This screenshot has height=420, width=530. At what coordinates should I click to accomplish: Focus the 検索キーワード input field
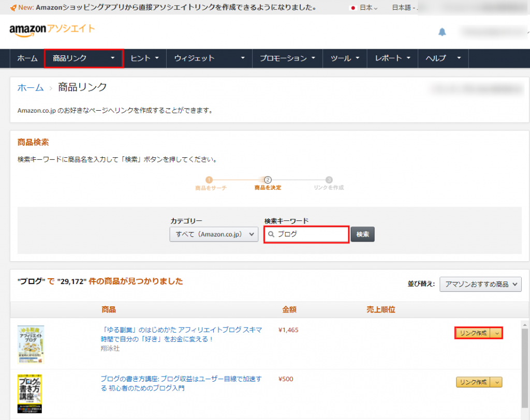[x=306, y=234]
